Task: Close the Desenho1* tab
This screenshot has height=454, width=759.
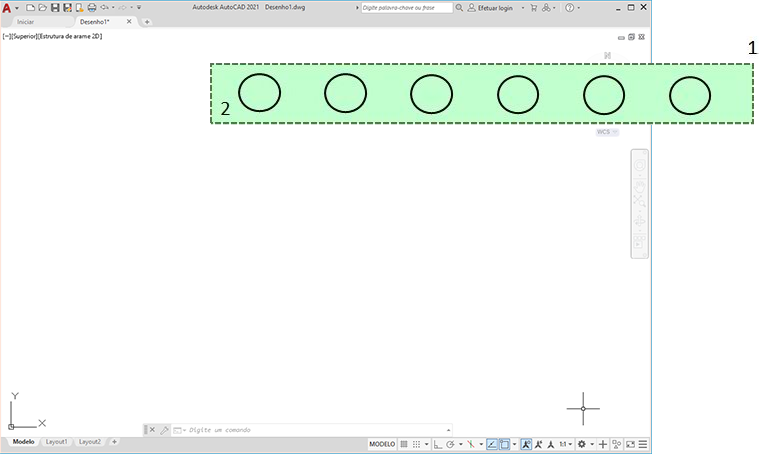Action: 129,21
